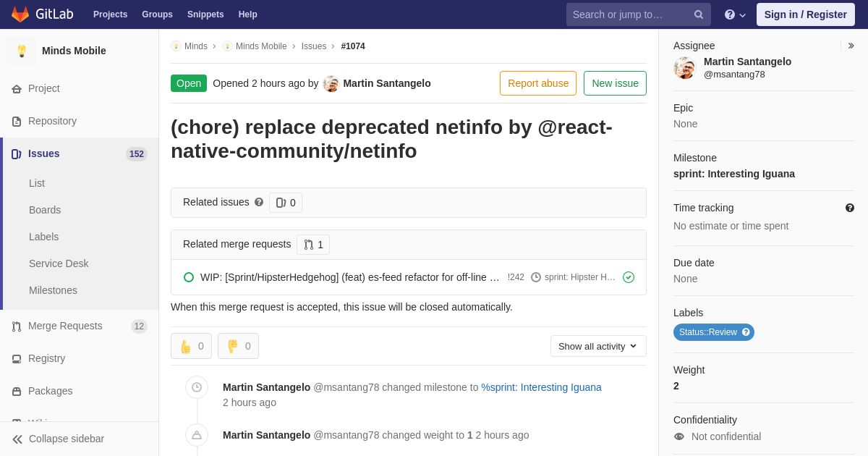Click Martin Santangelo author name link
Image resolution: width=868 pixels, height=456 pixels.
click(x=387, y=83)
